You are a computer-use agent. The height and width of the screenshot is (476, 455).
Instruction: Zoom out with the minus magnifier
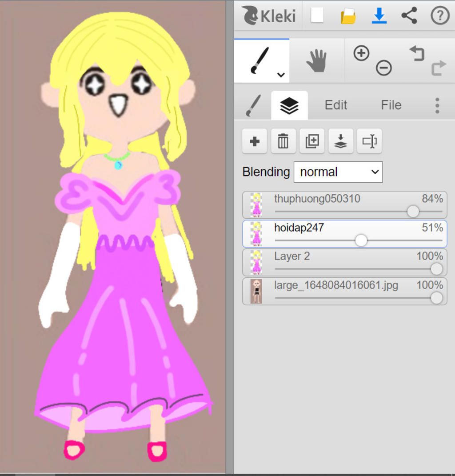(x=383, y=68)
